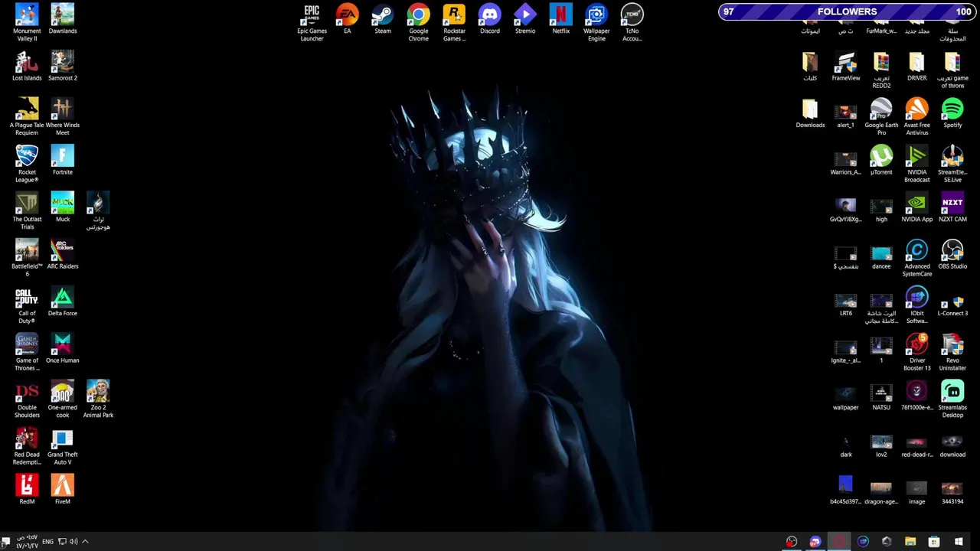Viewport: 980px width, 551px height.
Task: Open File Explorer from the taskbar
Action: click(910, 542)
